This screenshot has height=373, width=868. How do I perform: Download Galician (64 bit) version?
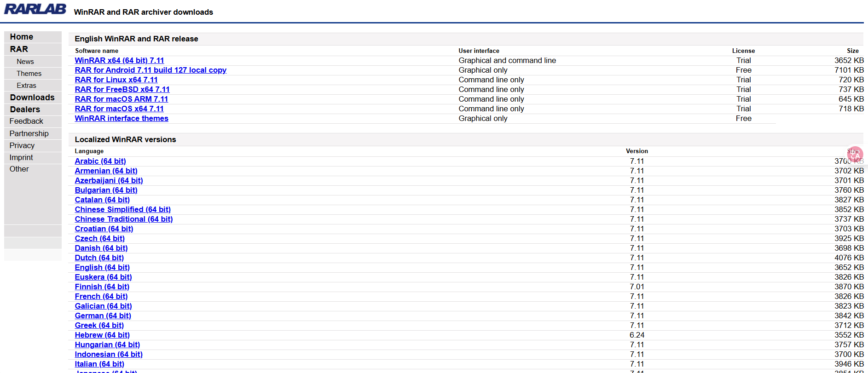click(x=103, y=306)
